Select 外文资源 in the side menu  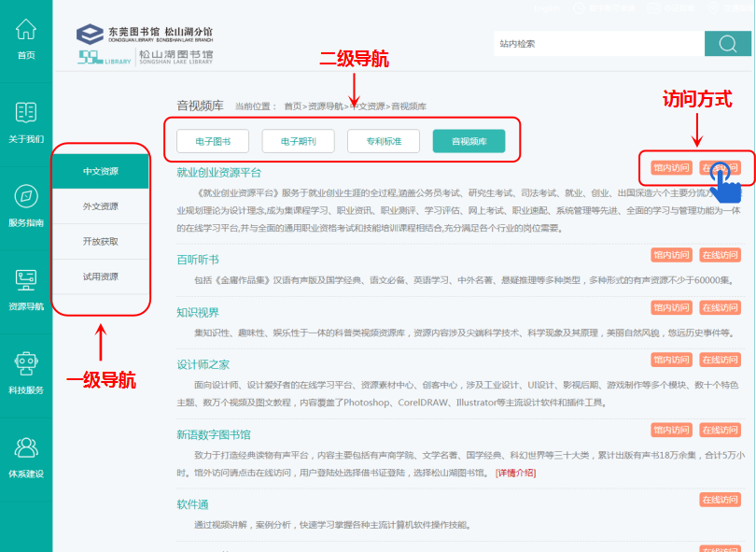[101, 206]
